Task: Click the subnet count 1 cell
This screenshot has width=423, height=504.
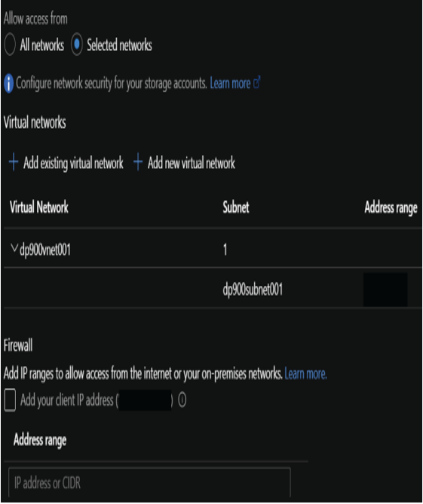Action: 225,250
